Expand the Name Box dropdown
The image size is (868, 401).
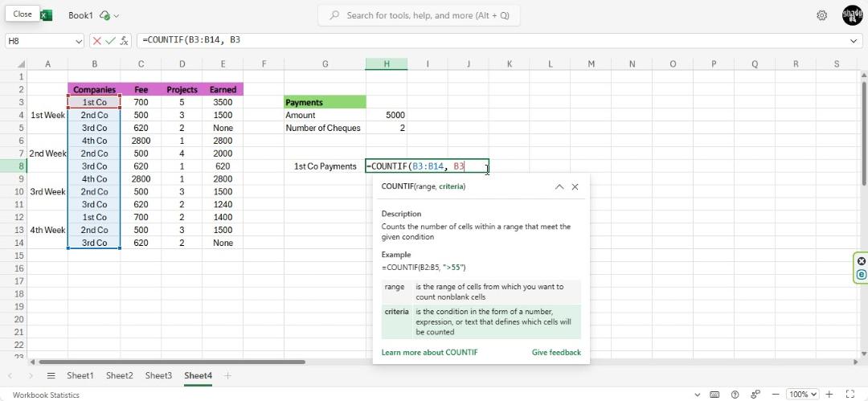click(78, 40)
